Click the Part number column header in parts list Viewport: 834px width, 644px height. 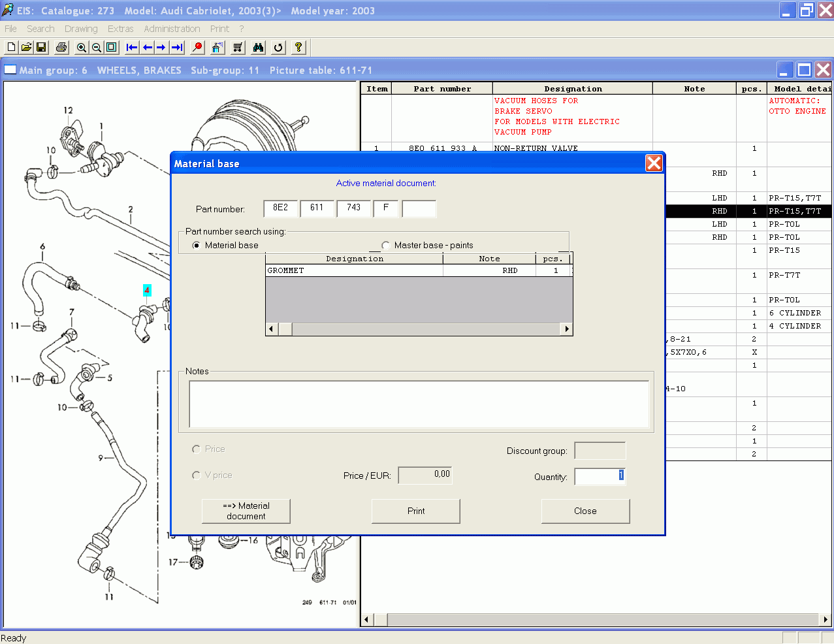pyautogui.click(x=442, y=89)
